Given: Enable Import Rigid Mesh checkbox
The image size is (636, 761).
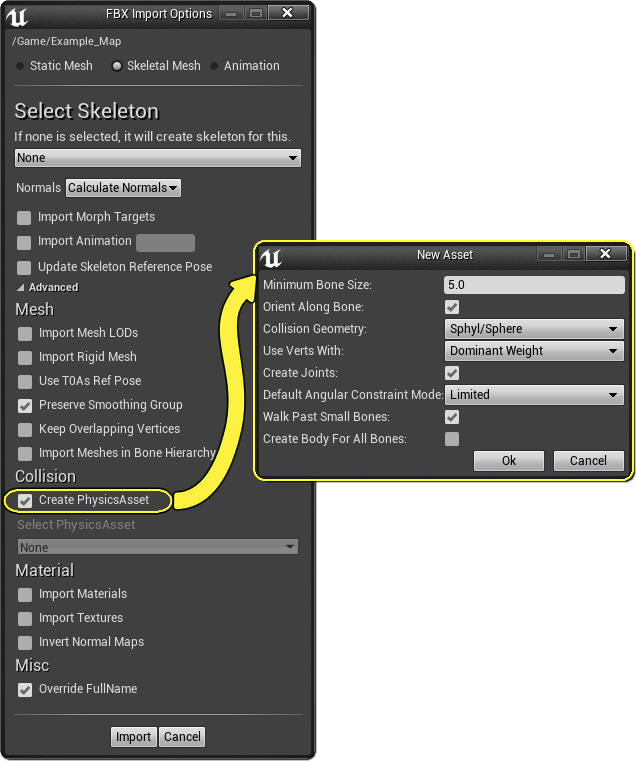Looking at the screenshot, I should (25, 358).
